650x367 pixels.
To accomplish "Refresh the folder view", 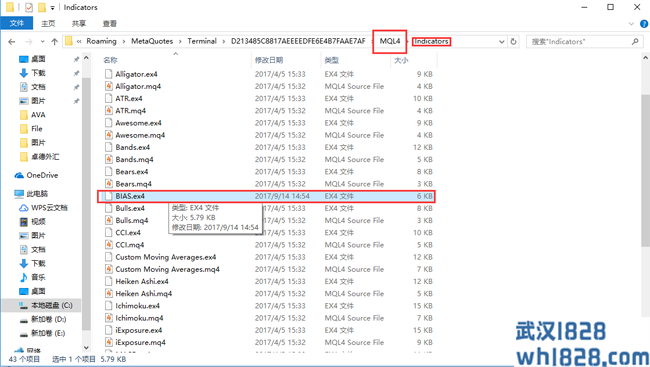I will [514, 41].
